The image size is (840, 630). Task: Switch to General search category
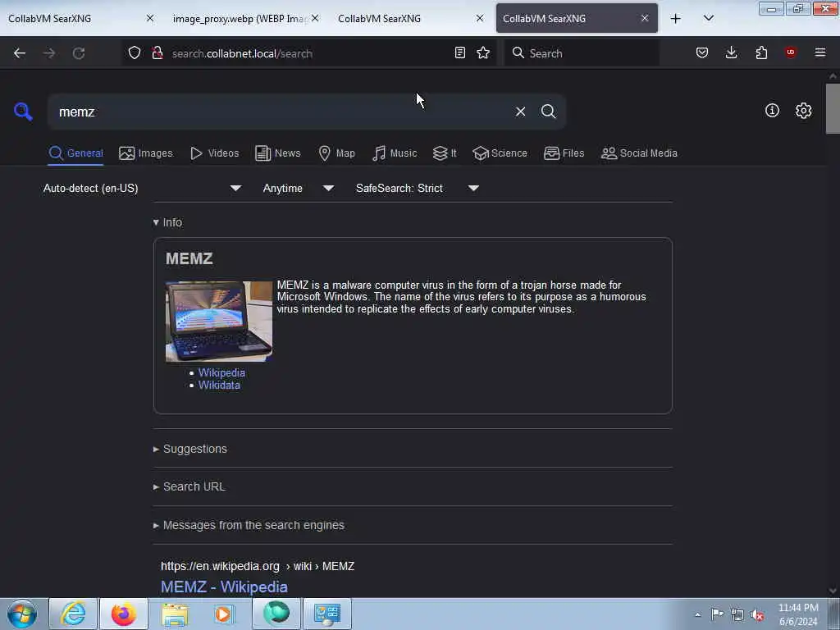click(76, 153)
